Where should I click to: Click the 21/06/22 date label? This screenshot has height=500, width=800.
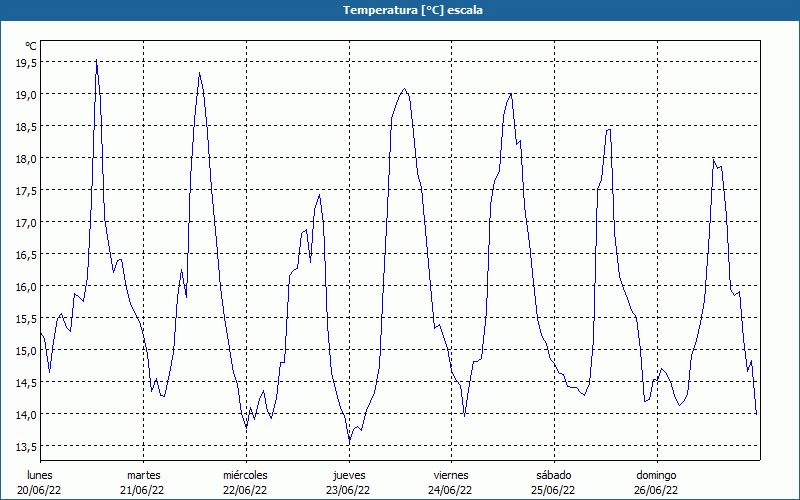point(142,490)
